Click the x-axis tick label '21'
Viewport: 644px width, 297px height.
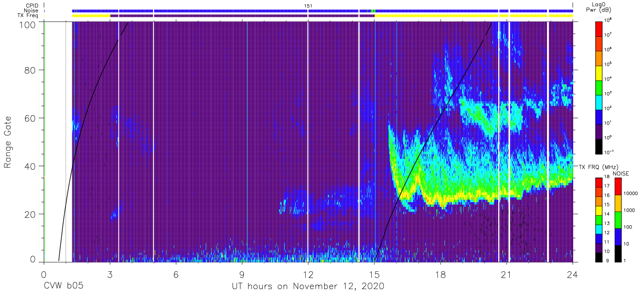click(507, 273)
